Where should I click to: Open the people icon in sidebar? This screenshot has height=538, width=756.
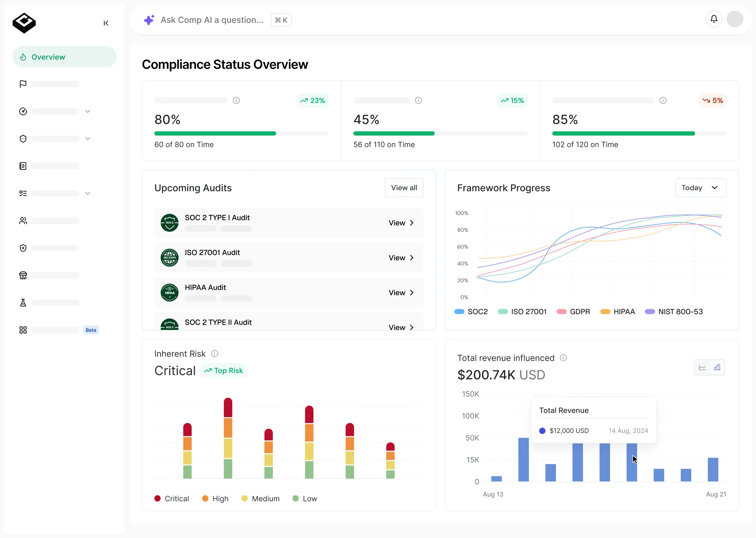[23, 221]
